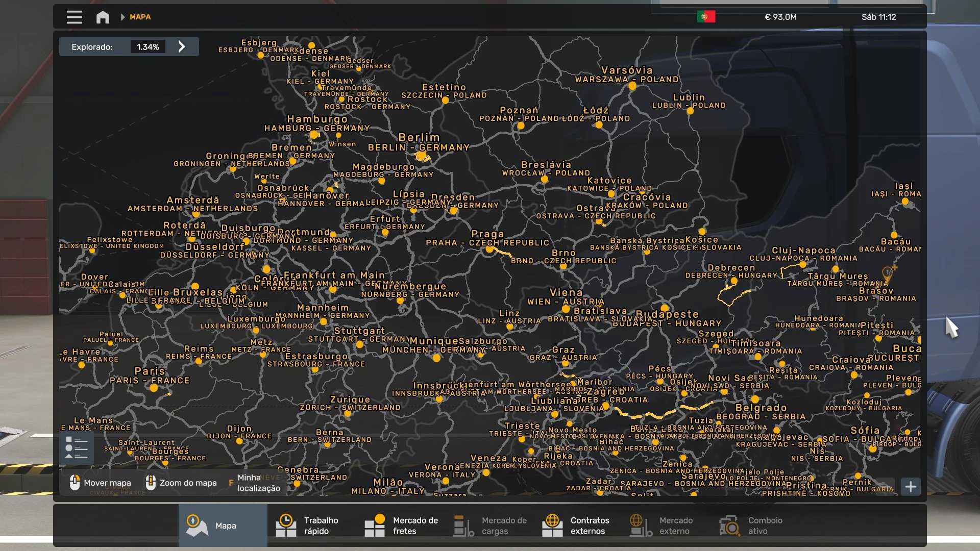Expand the Explorado percentage arrow

182,47
